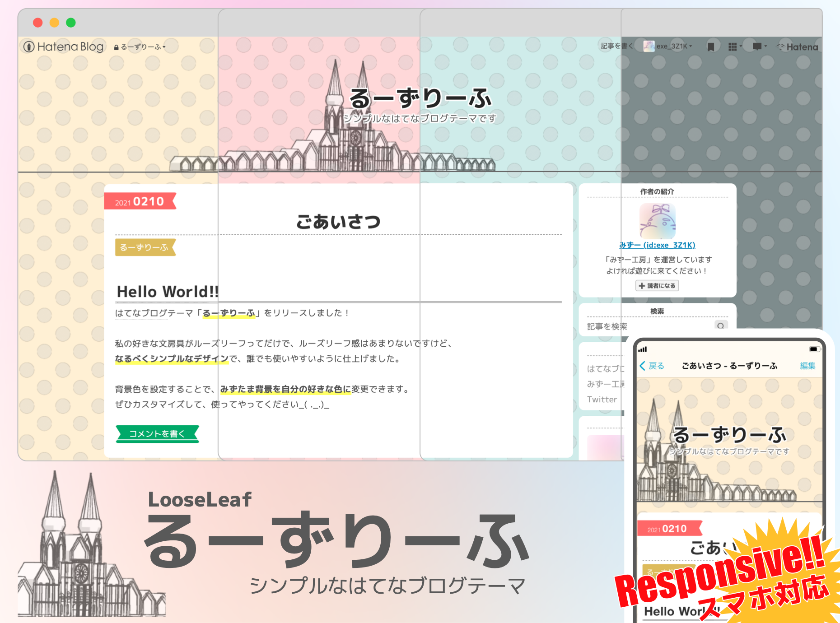Open the grid apps menu icon
Image resolution: width=840 pixels, height=623 pixels.
coord(735,46)
